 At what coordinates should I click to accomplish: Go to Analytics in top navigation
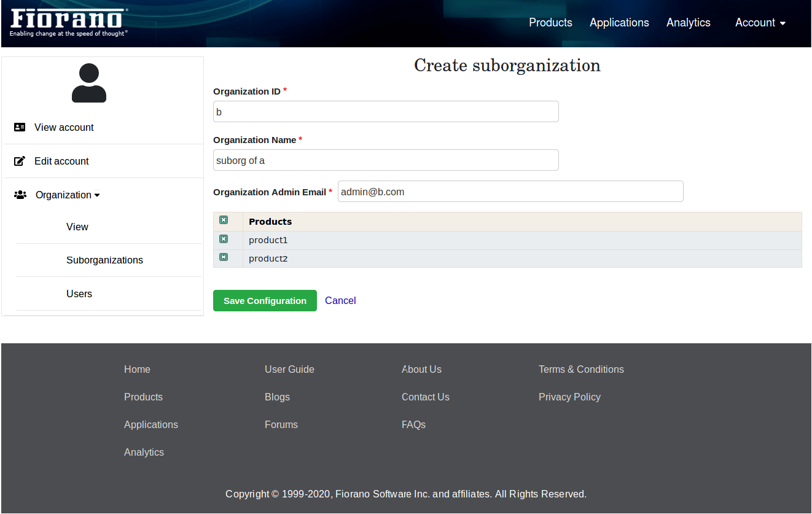tap(688, 23)
